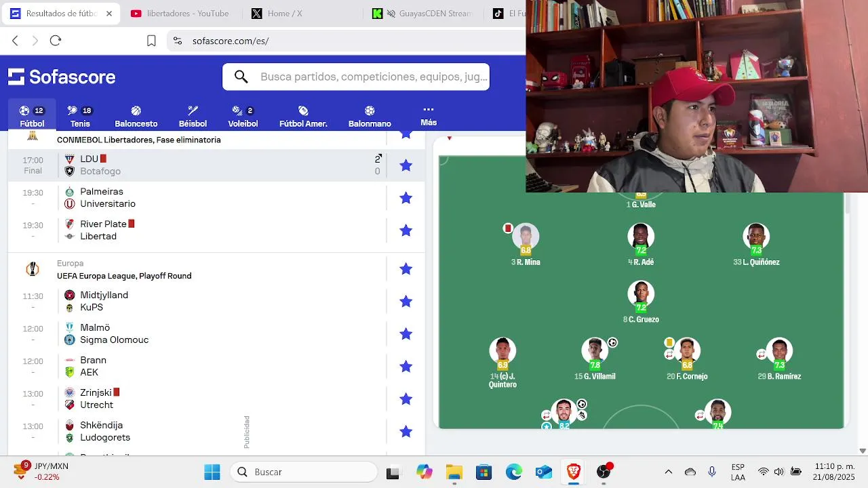Click the Sofascore search field

[356, 77]
